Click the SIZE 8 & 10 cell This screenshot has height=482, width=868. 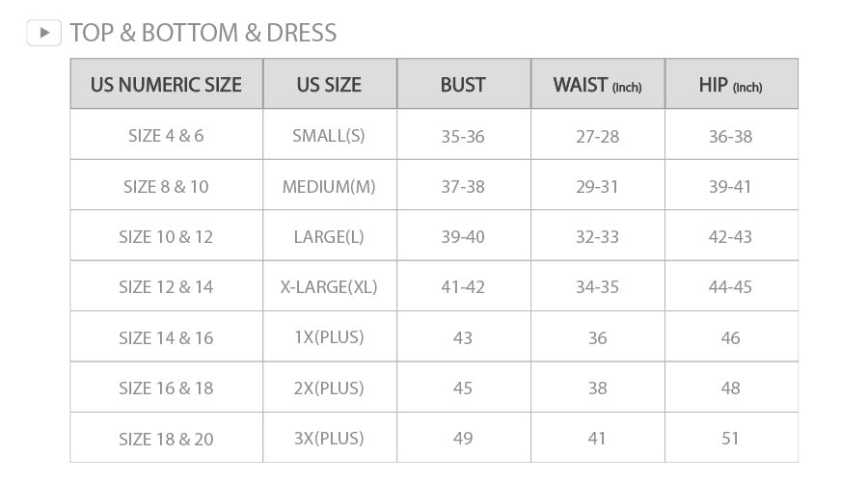[x=166, y=186]
